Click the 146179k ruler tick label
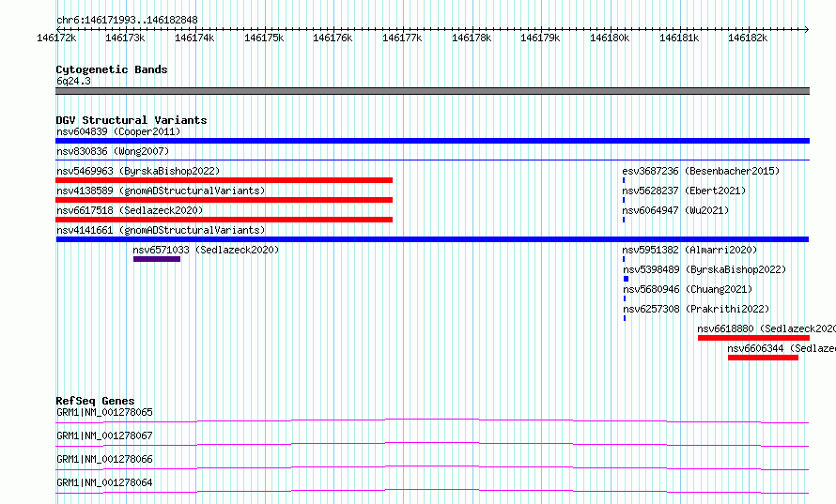The image size is (836, 504). point(540,38)
